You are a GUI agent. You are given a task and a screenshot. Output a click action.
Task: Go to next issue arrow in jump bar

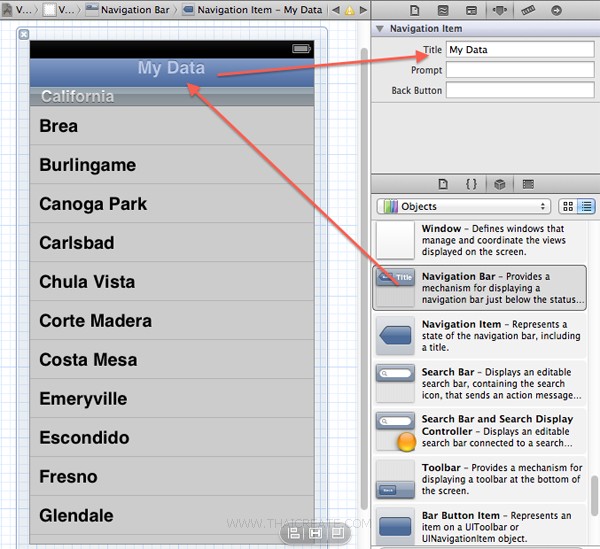[x=363, y=10]
